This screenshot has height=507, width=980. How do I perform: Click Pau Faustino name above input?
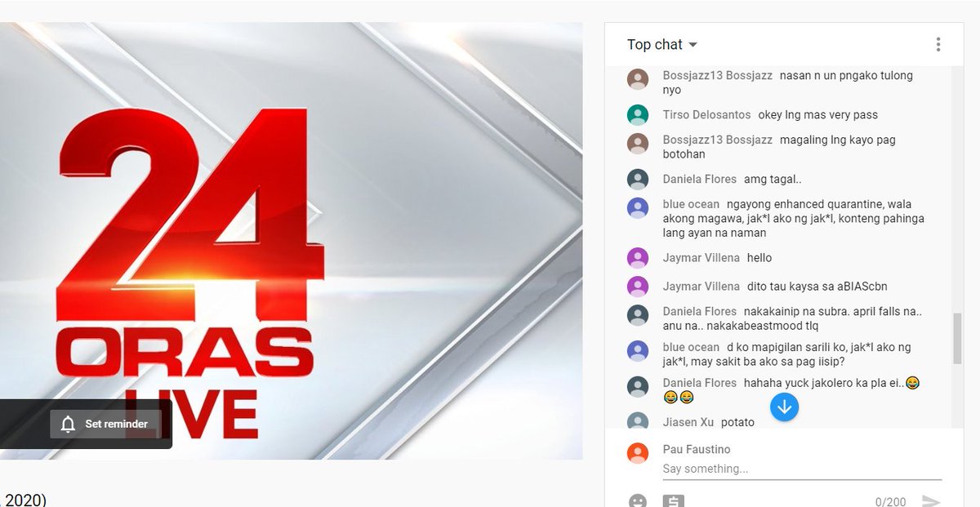pyautogui.click(x=697, y=449)
